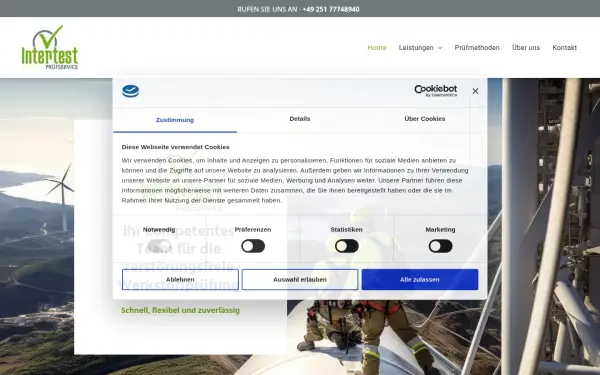Enable the Statistiken cookie switch
Screen dimensions: 600x375
[347, 246]
